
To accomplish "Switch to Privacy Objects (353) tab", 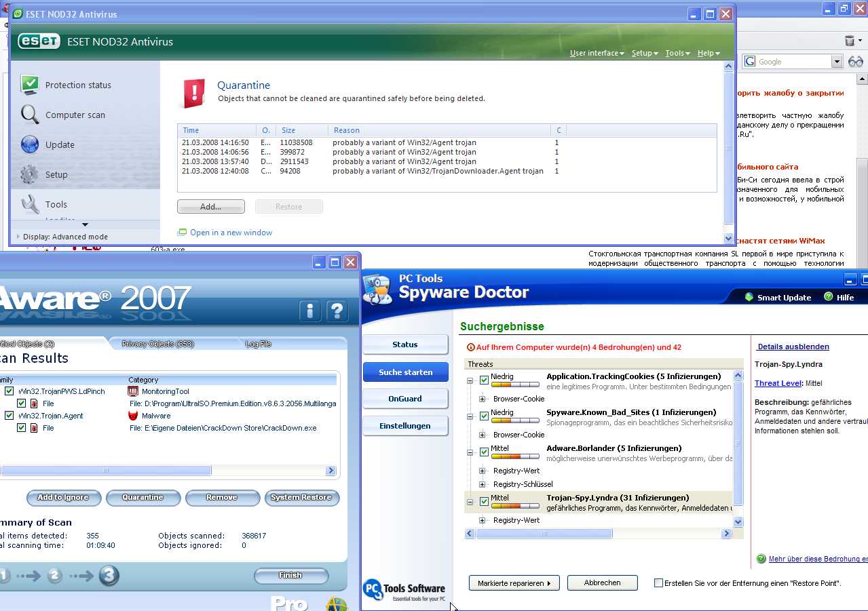I will (x=157, y=344).
